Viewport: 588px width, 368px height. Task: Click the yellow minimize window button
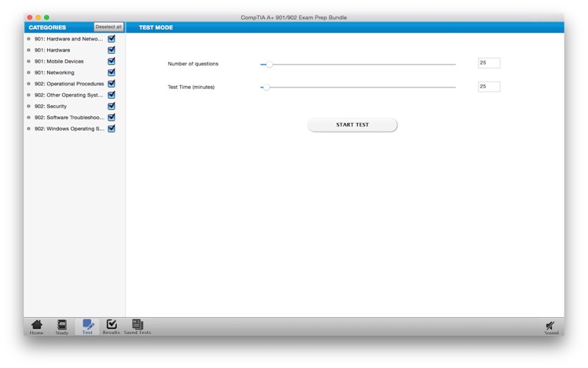[38, 17]
